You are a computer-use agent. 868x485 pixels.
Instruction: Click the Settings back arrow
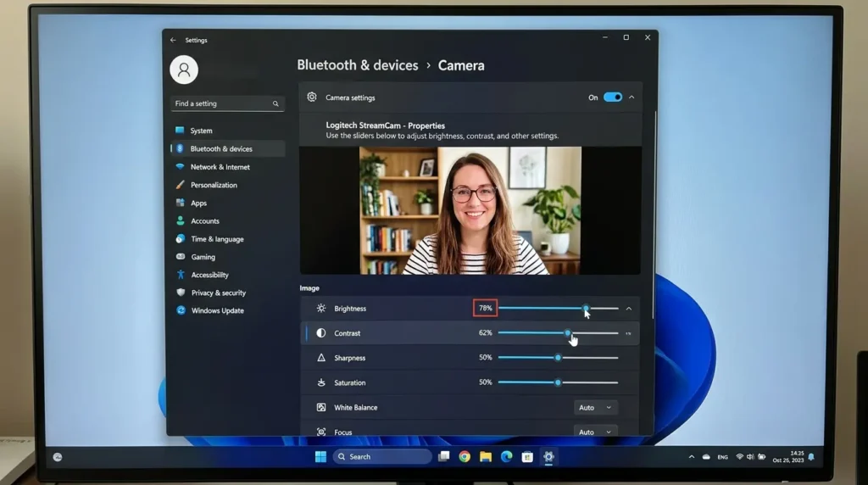(173, 40)
